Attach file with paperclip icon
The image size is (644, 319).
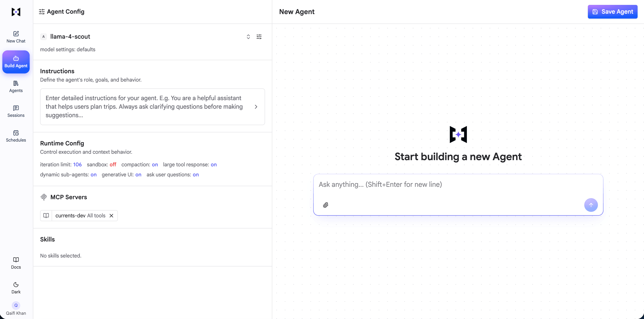325,205
